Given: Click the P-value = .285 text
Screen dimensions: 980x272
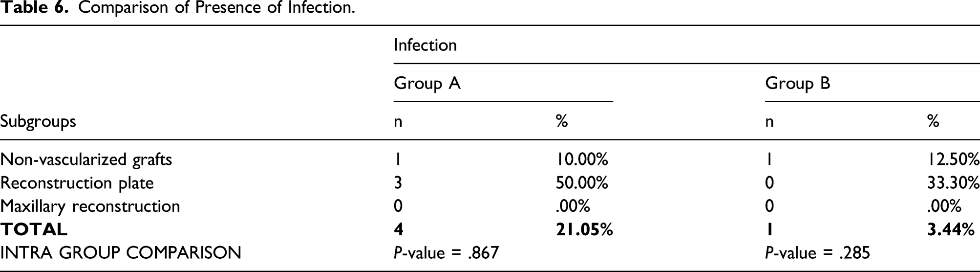Looking at the screenshot, I should tap(818, 252).
